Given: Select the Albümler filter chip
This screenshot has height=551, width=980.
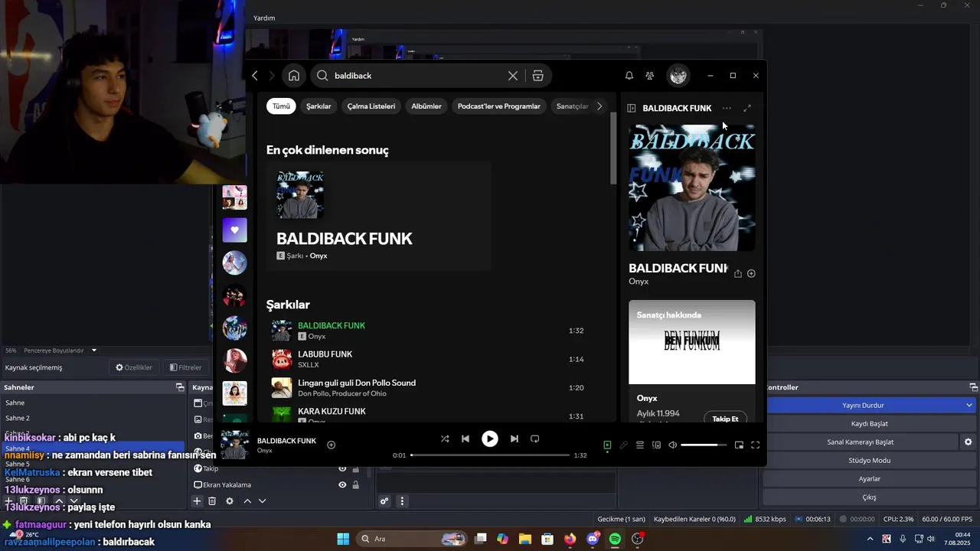Looking at the screenshot, I should pos(426,106).
